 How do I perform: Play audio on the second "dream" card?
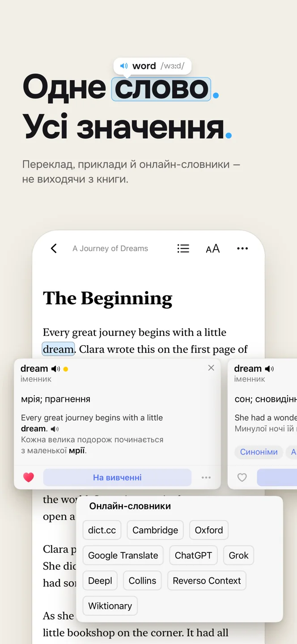point(269,369)
